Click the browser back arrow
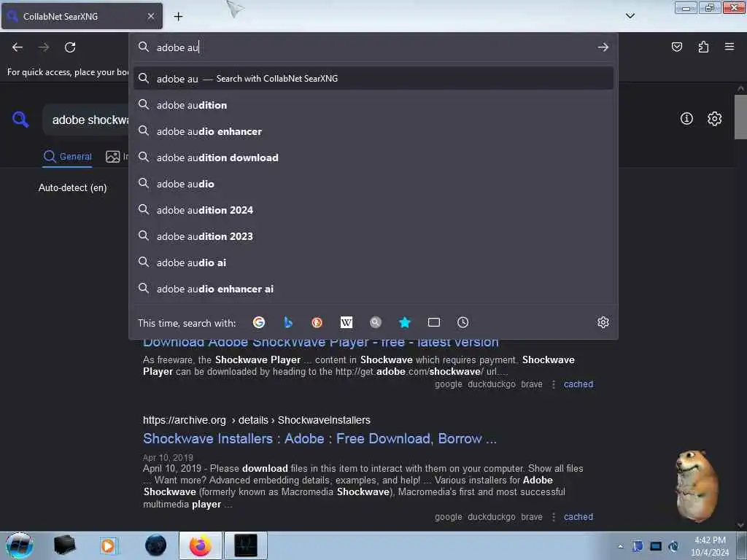The image size is (747, 560). [x=18, y=47]
